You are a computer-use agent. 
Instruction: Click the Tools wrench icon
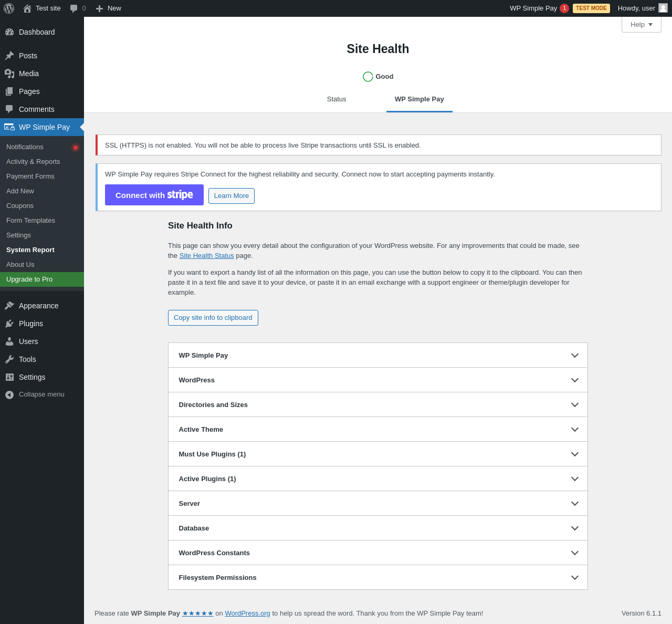click(9, 359)
